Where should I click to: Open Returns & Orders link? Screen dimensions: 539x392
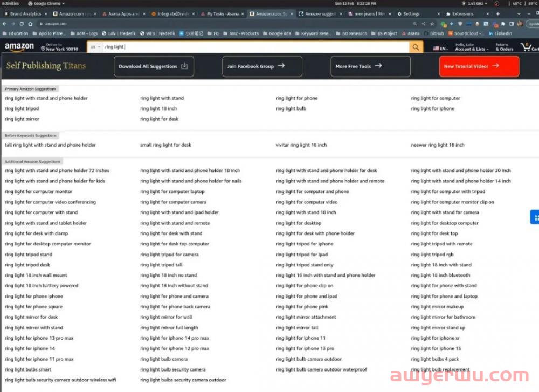coord(505,47)
